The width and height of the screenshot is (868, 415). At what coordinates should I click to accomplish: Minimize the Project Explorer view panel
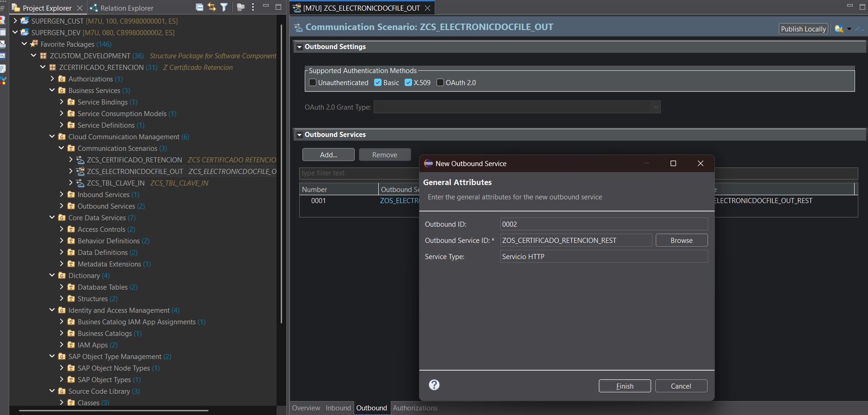tap(266, 6)
